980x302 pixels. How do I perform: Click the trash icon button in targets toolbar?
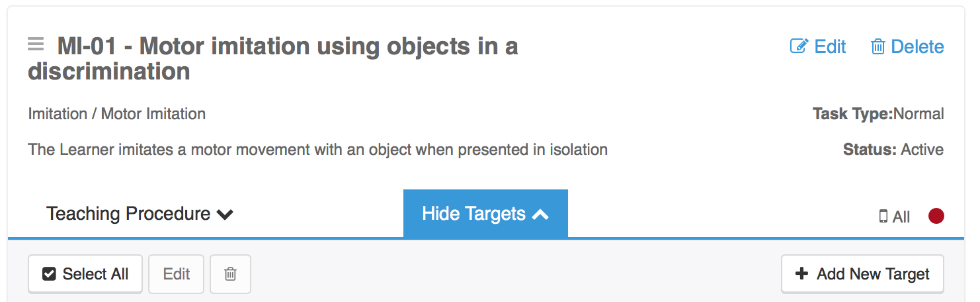point(230,274)
